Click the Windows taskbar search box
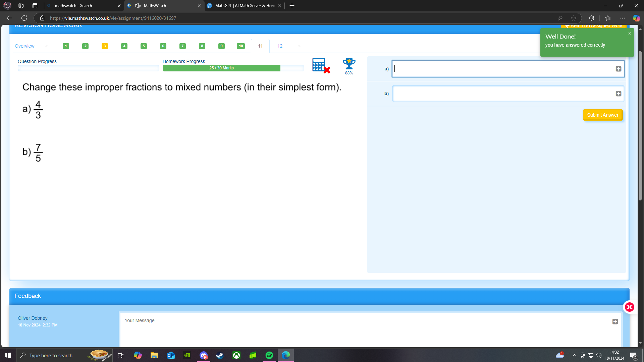 coord(64,355)
